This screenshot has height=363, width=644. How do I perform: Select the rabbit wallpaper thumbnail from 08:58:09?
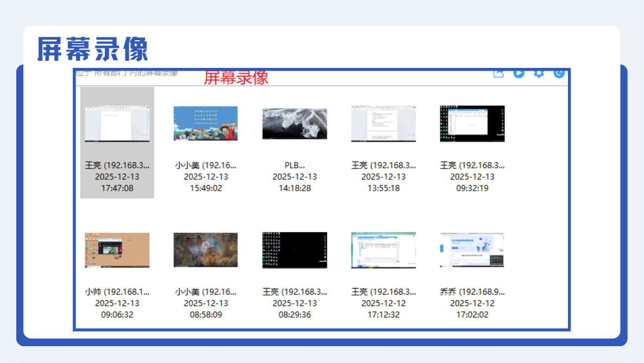(x=206, y=250)
